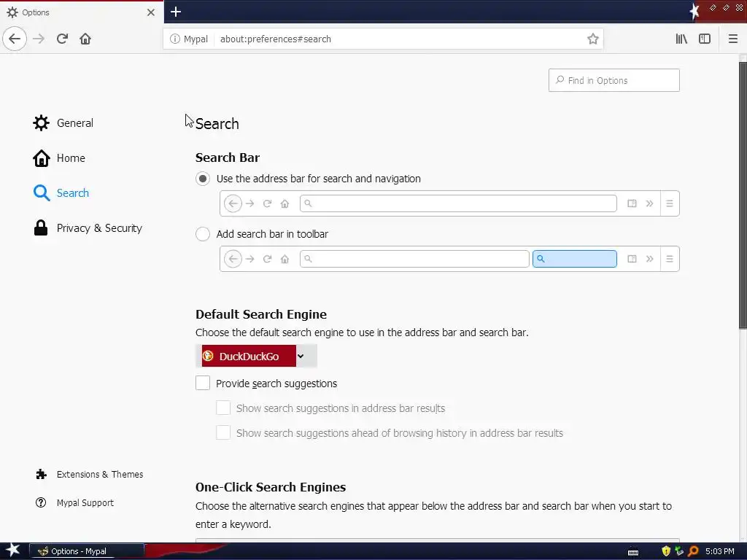
Task: Open the star start menu on taskbar
Action: [x=13, y=551]
